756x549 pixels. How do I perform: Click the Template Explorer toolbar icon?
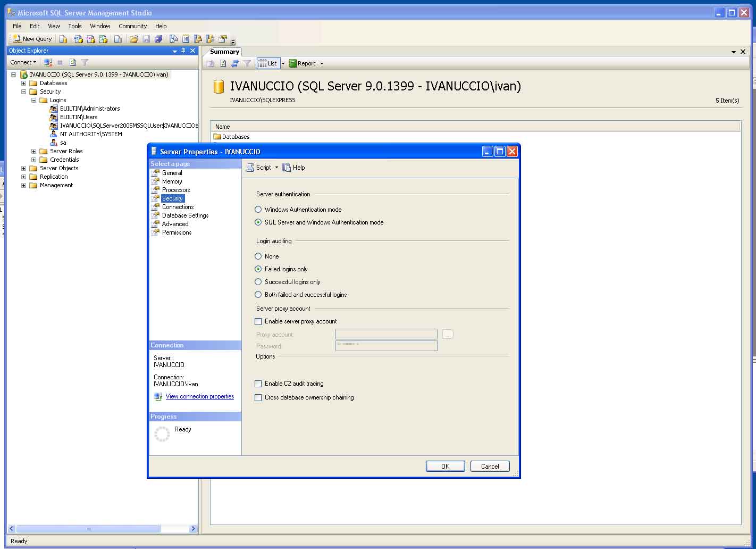[210, 39]
